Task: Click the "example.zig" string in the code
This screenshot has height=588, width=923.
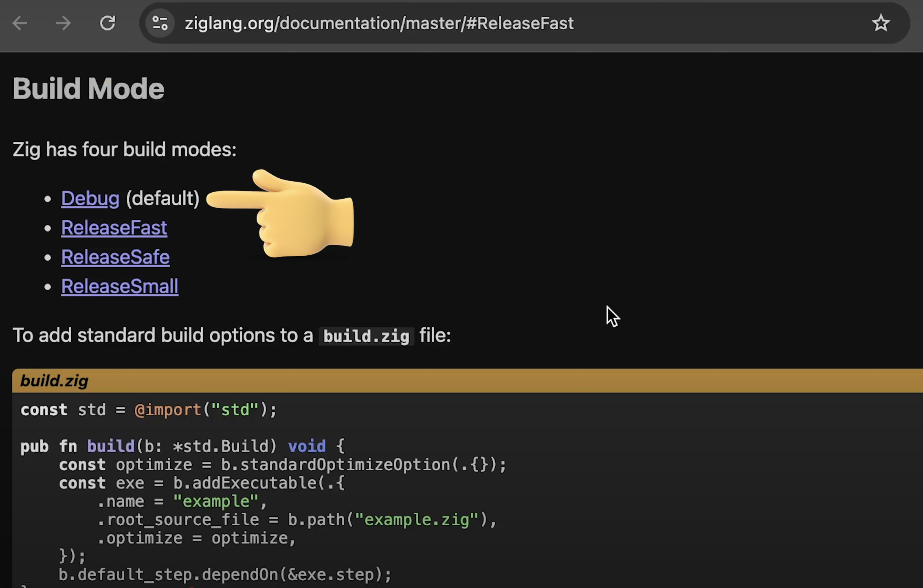Action: click(417, 520)
